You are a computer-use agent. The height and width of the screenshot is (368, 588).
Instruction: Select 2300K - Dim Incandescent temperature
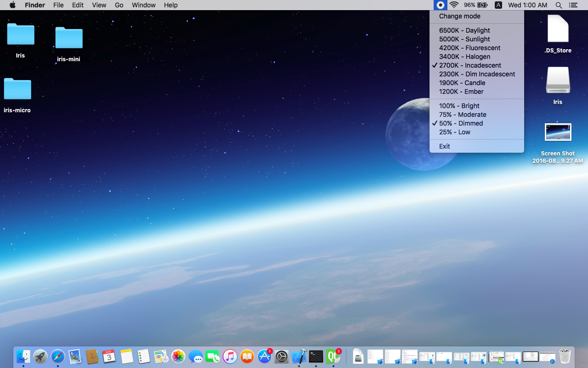click(477, 74)
